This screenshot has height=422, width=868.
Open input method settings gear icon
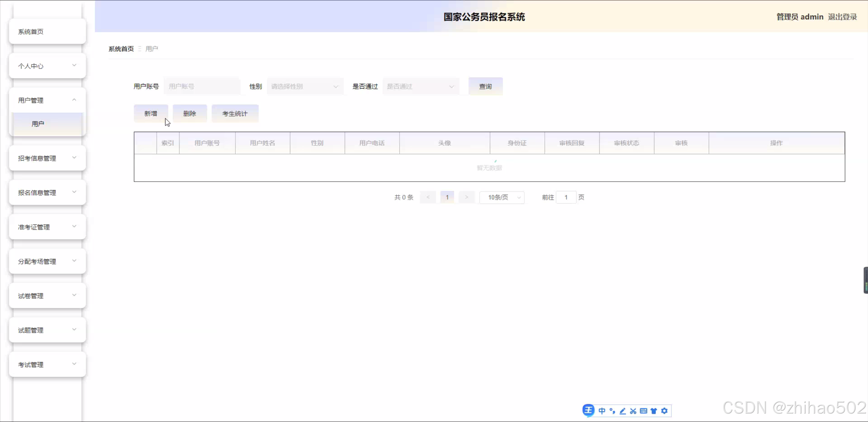tap(664, 411)
